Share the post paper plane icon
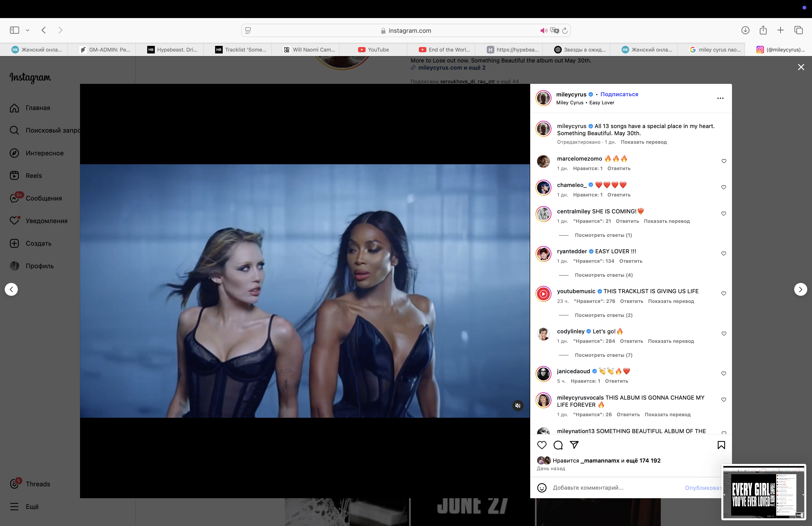 pyautogui.click(x=574, y=445)
